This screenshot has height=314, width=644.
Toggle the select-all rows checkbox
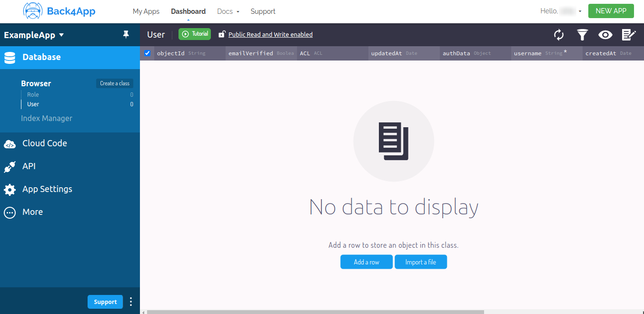pos(148,53)
